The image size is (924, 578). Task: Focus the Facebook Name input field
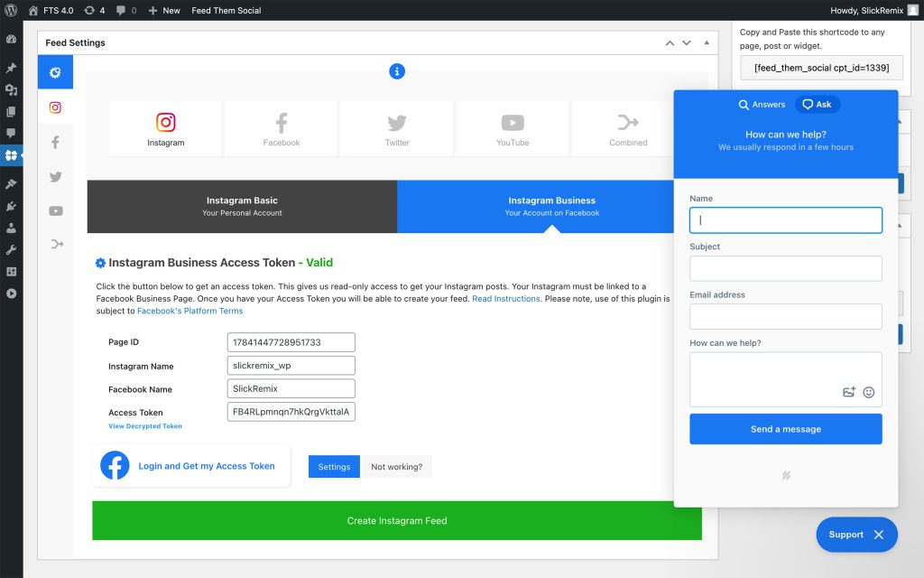click(291, 388)
